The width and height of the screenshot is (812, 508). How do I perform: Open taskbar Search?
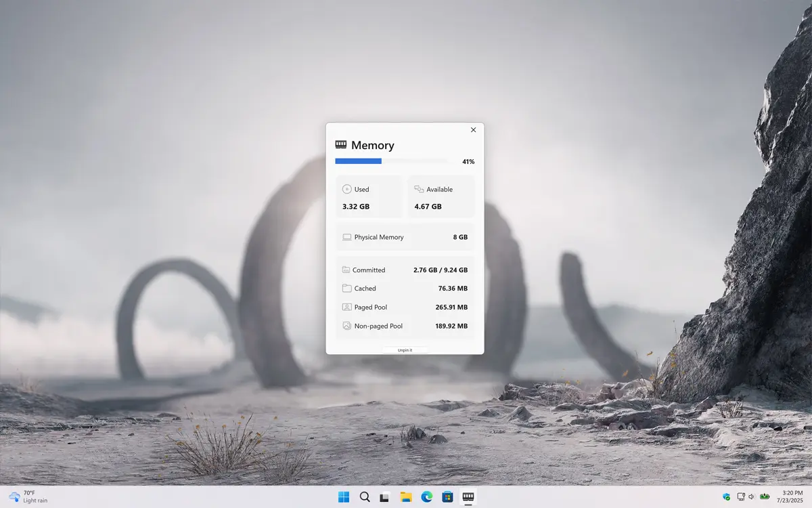click(x=365, y=497)
